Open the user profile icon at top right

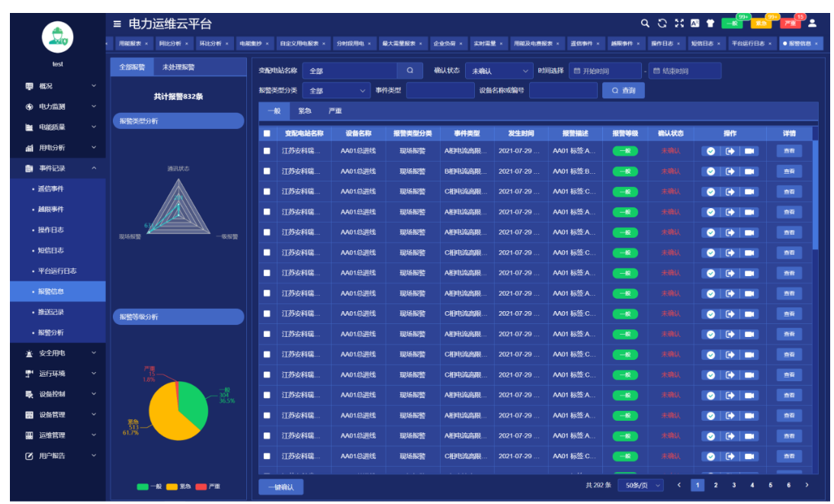point(813,24)
